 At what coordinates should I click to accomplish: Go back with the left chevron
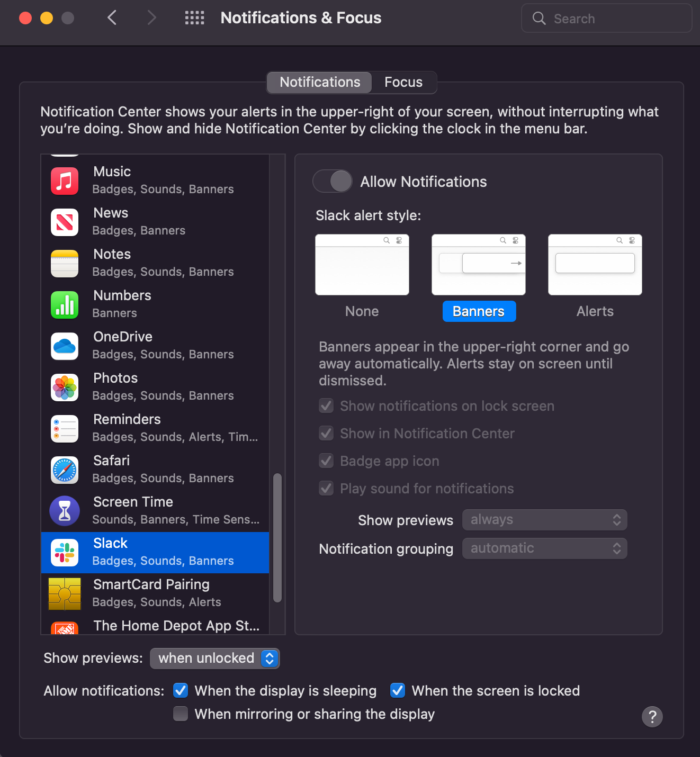pyautogui.click(x=112, y=18)
